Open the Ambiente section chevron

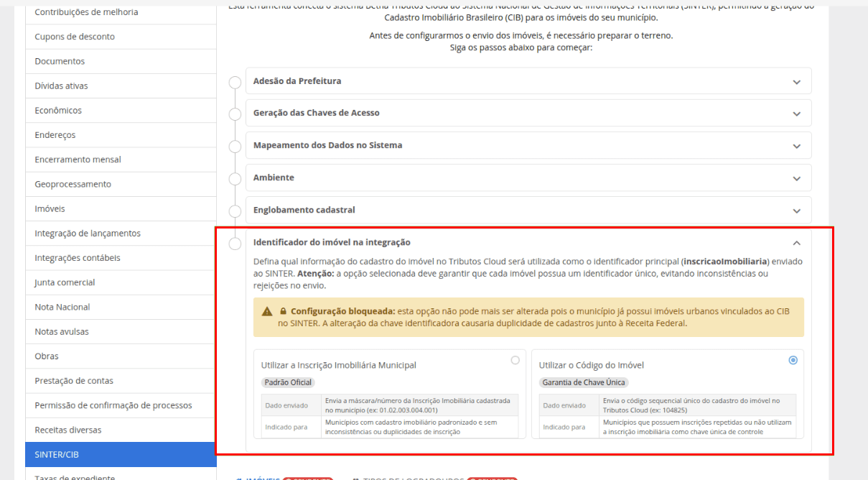[796, 178]
